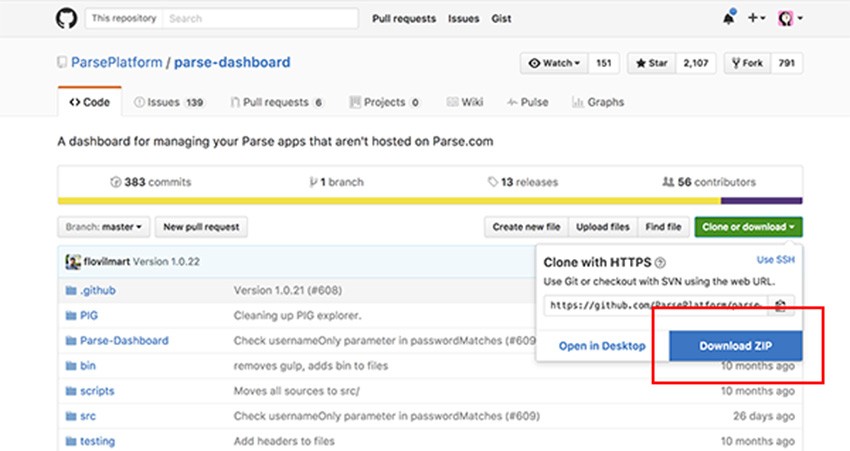The image size is (850, 451).
Task: Star the repository
Action: coord(652,63)
